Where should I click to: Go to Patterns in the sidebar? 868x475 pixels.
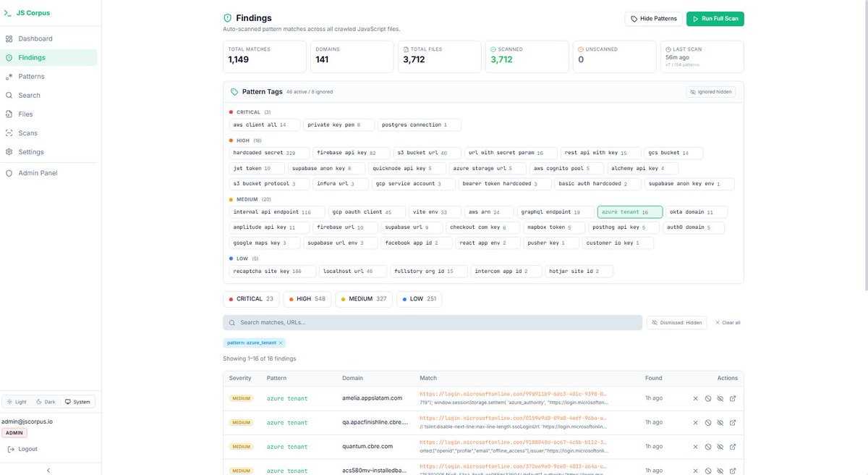coord(48,76)
